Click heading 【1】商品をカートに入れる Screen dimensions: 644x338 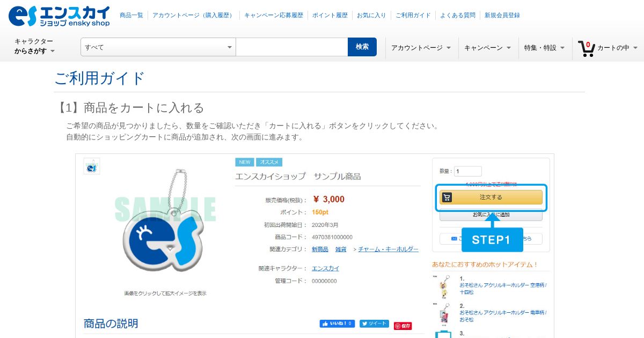tap(129, 108)
